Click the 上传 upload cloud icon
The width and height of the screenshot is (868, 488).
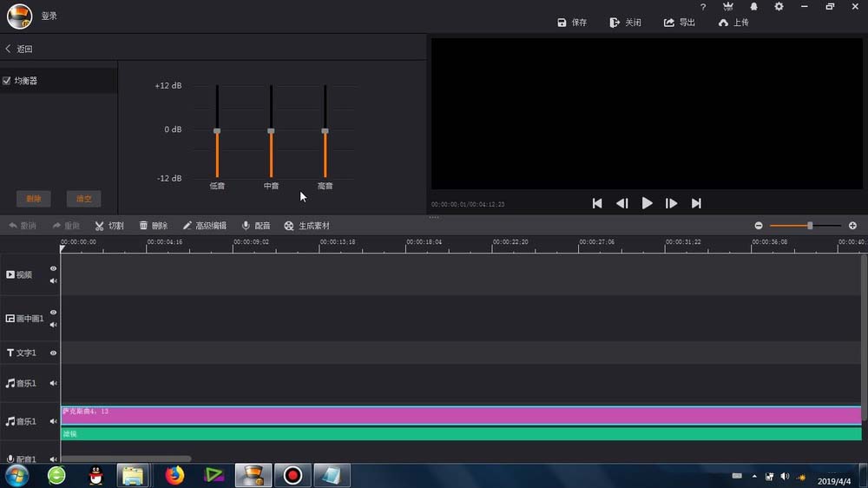723,23
